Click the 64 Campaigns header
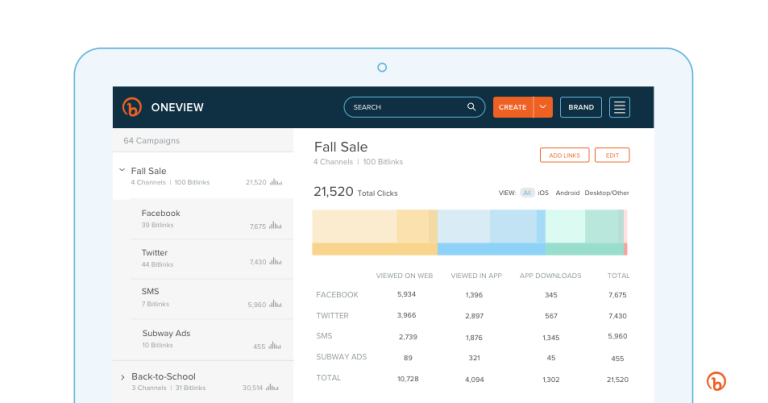768x403 pixels. 151,141
